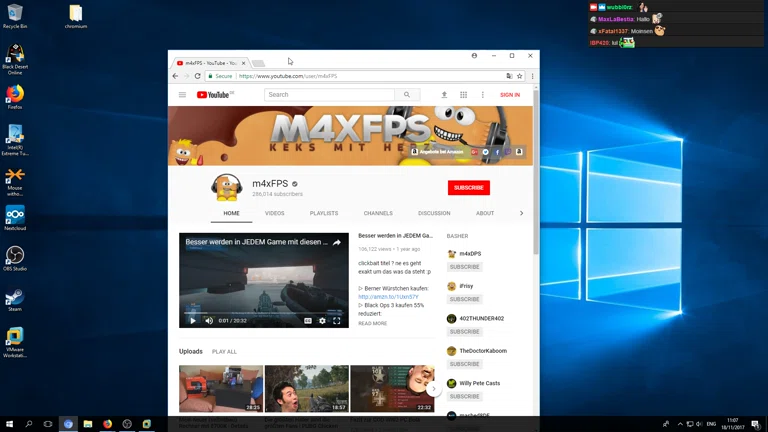Open YouTube settings three-dot menu
This screenshot has height=432, width=768.
(482, 95)
